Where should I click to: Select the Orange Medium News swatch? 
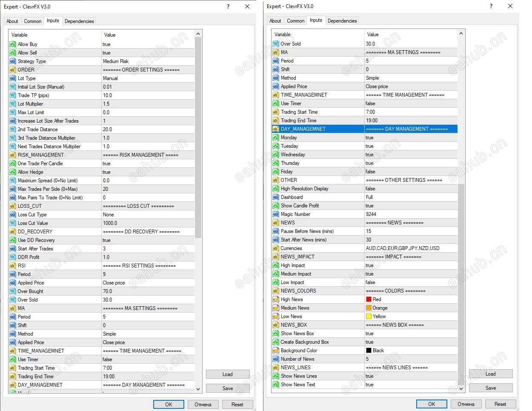(x=369, y=308)
